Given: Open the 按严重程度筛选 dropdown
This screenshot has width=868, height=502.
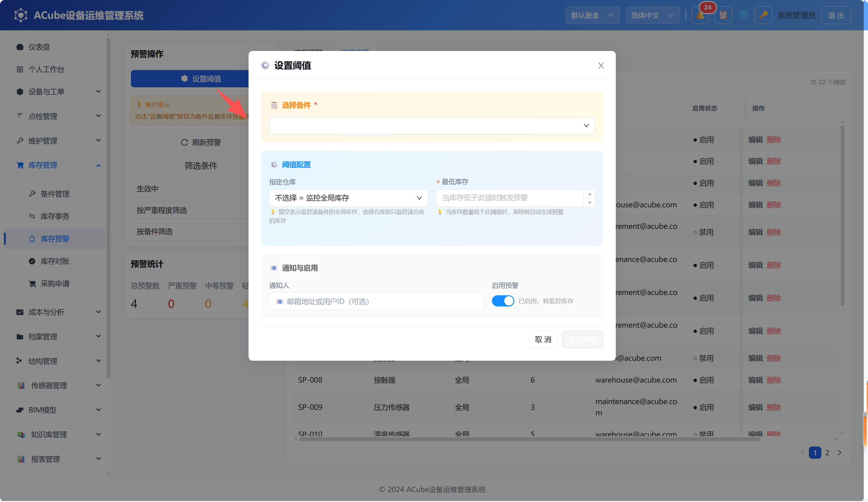Looking at the screenshot, I should point(190,210).
